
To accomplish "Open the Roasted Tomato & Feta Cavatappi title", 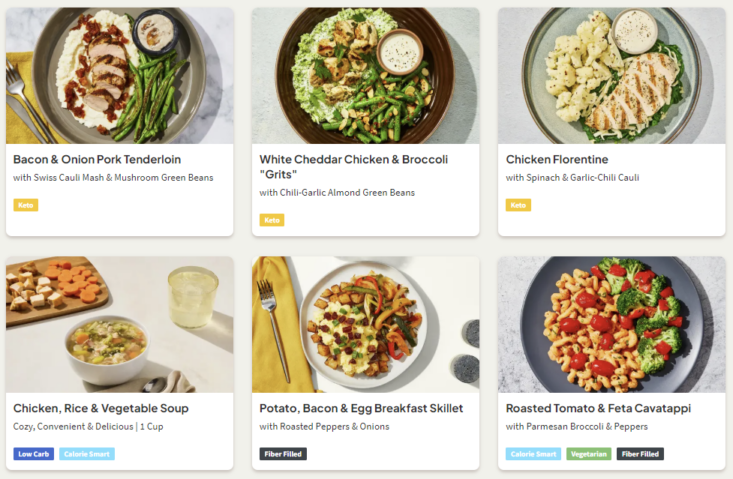I will point(598,408).
